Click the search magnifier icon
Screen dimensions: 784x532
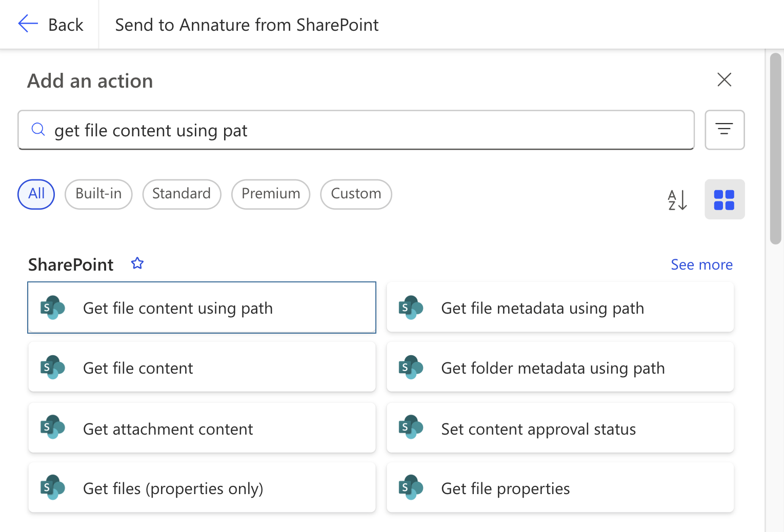[38, 129]
